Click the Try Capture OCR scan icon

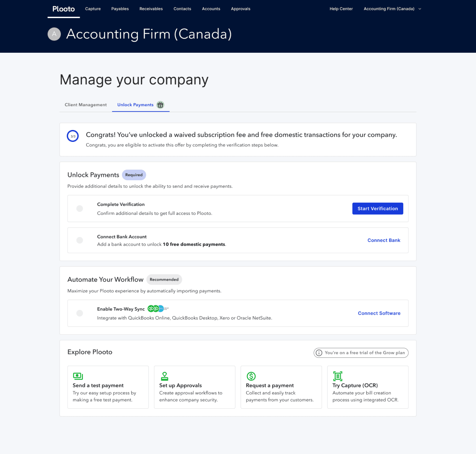(338, 376)
